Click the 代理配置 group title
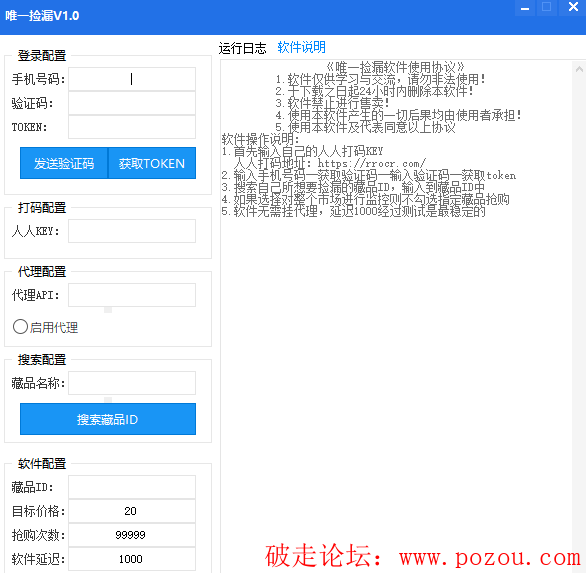The width and height of the screenshot is (586, 573). (x=42, y=272)
